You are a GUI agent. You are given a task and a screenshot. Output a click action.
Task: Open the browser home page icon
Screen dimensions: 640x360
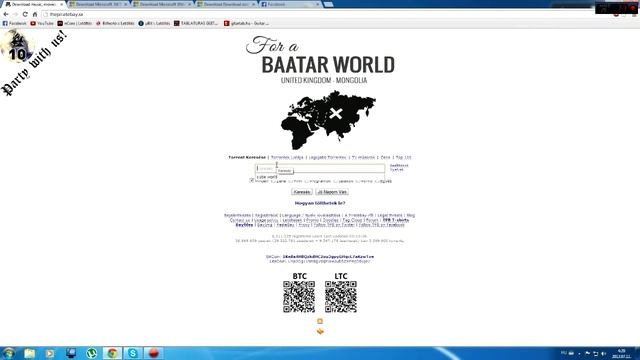(x=35, y=14)
